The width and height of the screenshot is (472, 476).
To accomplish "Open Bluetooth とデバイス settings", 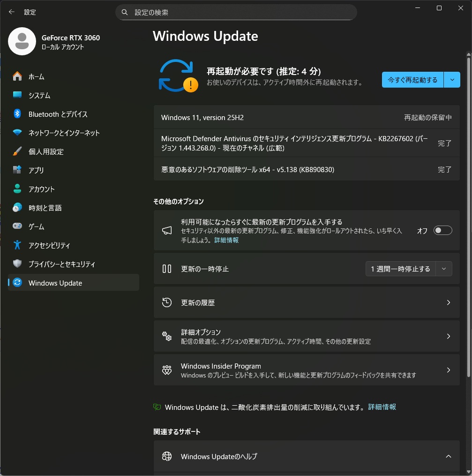I will 74,114.
